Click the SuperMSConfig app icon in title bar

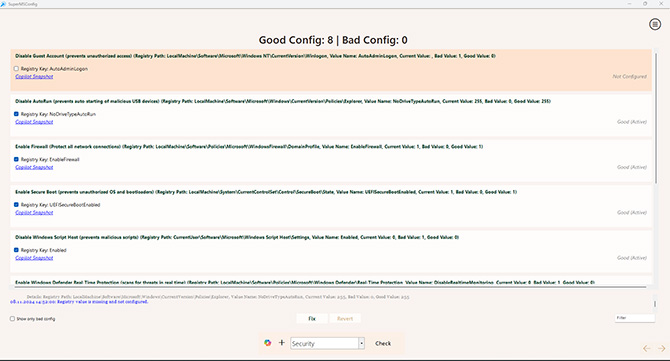tap(3, 4)
